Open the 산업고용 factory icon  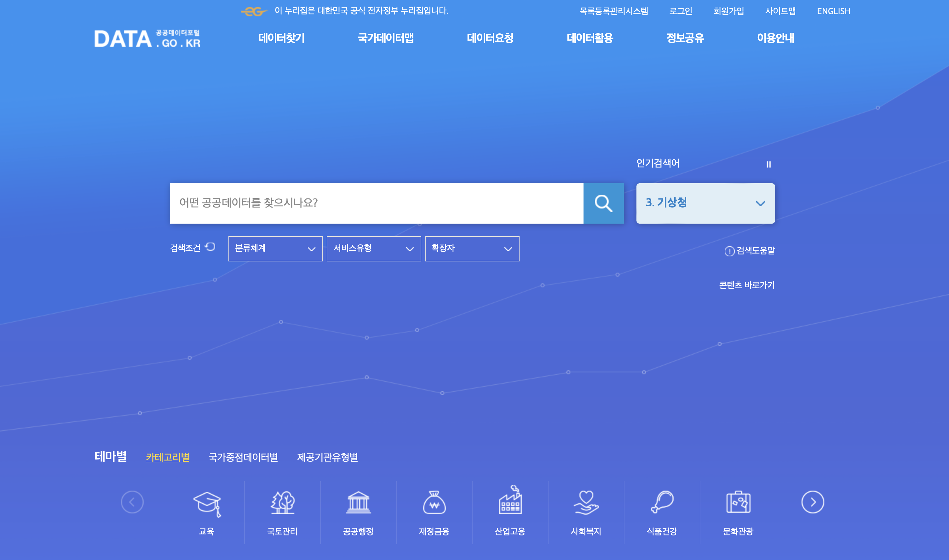point(510,500)
